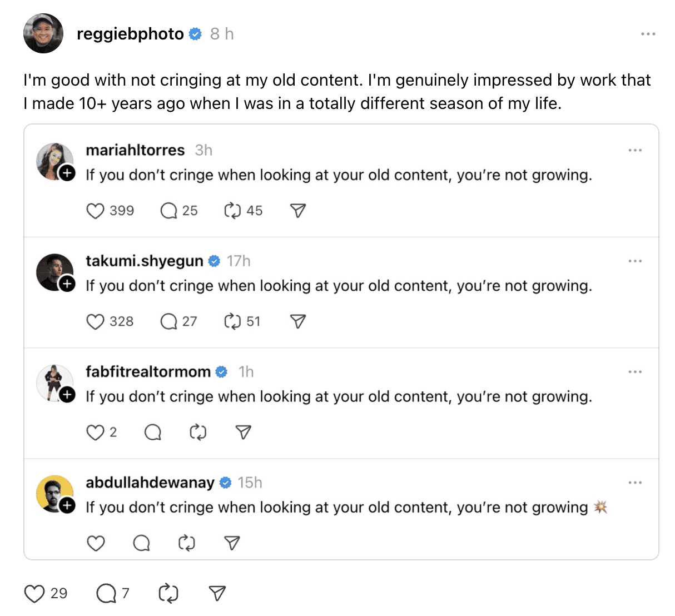Follow abdullahdewanay via the plus badge

(67, 506)
